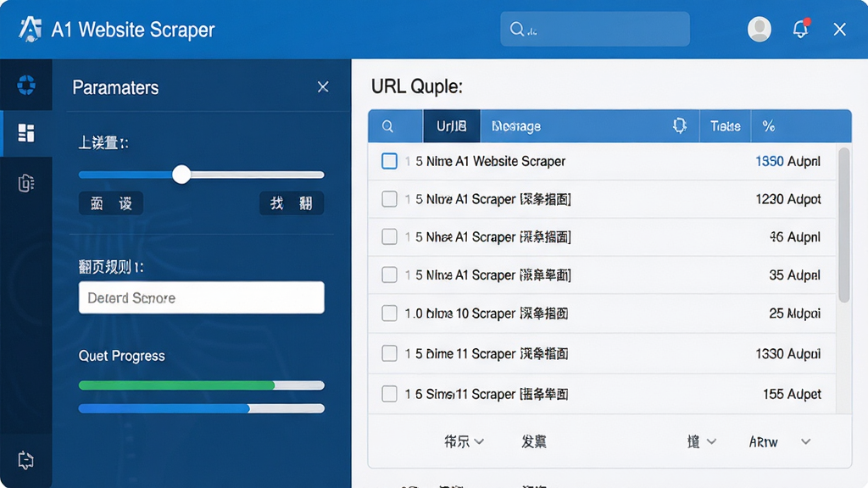
Task: Click the green Quet Progress bar
Action: point(202,385)
